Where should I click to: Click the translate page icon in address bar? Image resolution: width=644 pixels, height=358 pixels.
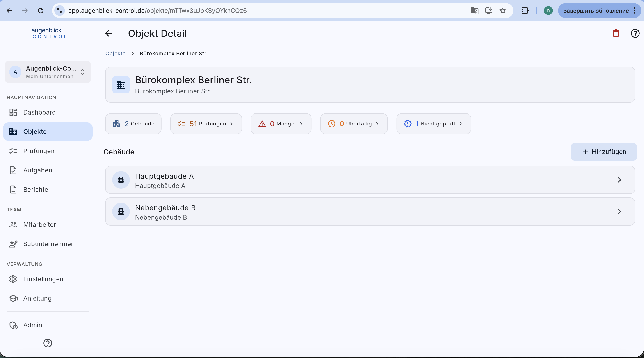[475, 11]
